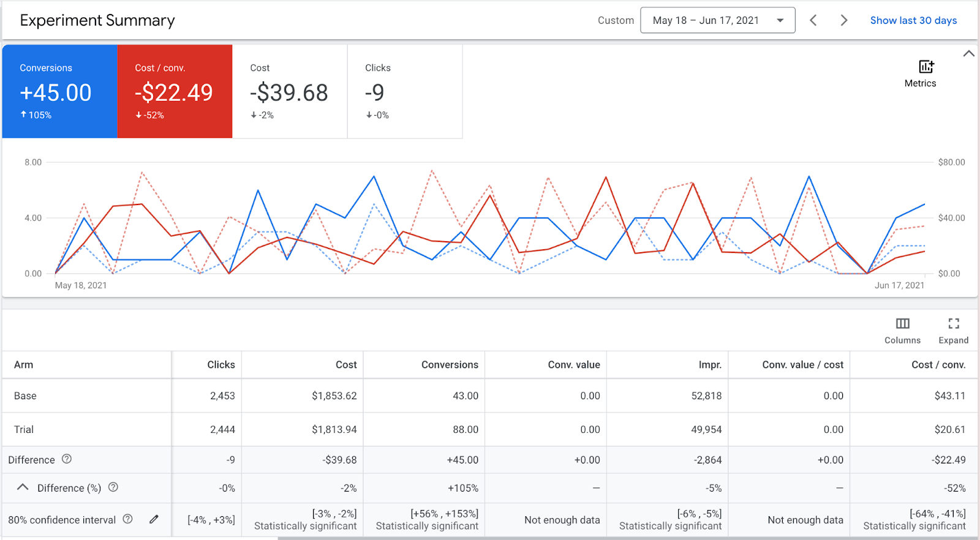Click the Base cost value $1,853.62
Screen dimensions: 980x540
pyautogui.click(x=334, y=396)
